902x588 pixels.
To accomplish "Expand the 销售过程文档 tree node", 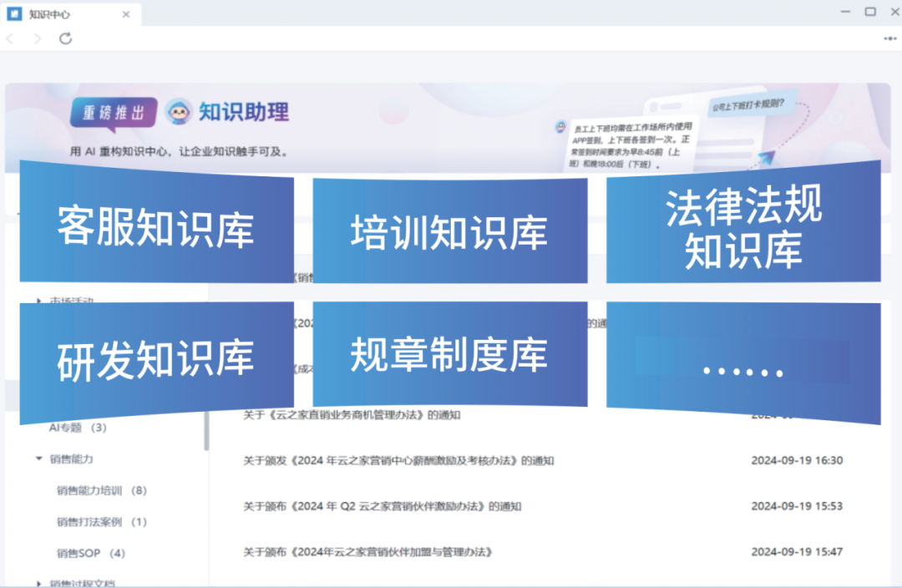I will [39, 584].
